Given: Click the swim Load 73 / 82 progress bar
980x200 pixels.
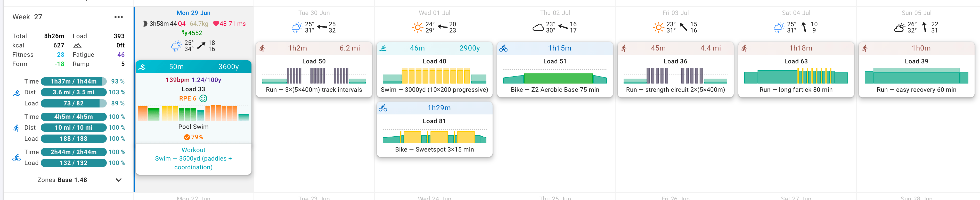Looking at the screenshot, I should tap(73, 103).
